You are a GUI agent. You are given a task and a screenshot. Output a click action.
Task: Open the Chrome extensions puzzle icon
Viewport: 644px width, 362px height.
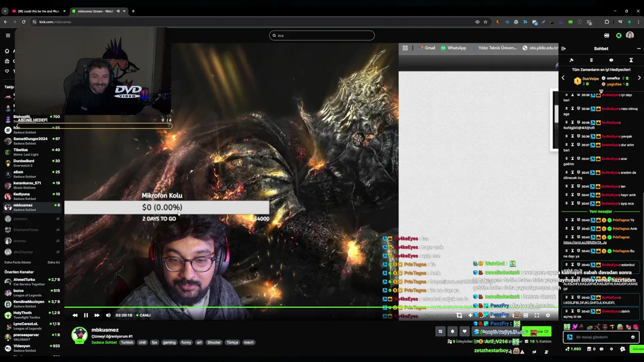[607, 22]
